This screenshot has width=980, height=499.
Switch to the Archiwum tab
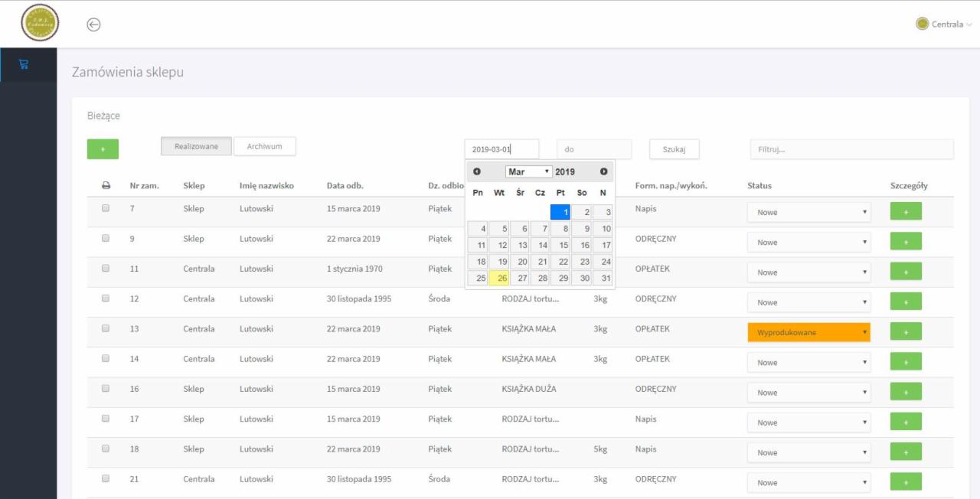264,146
